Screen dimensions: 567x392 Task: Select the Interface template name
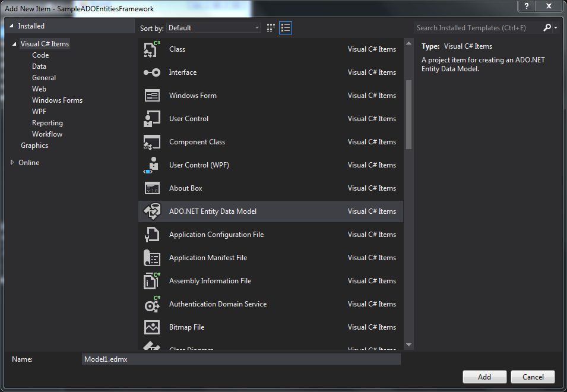pos(183,72)
